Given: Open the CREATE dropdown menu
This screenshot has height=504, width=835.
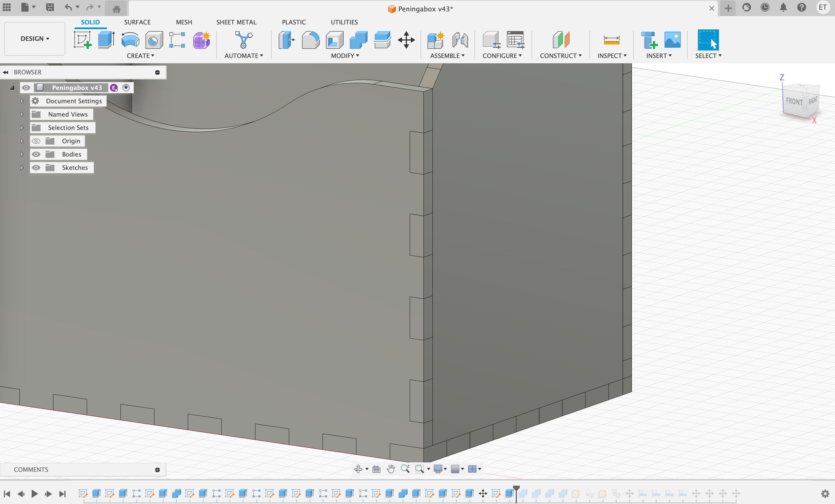Looking at the screenshot, I should click(140, 56).
